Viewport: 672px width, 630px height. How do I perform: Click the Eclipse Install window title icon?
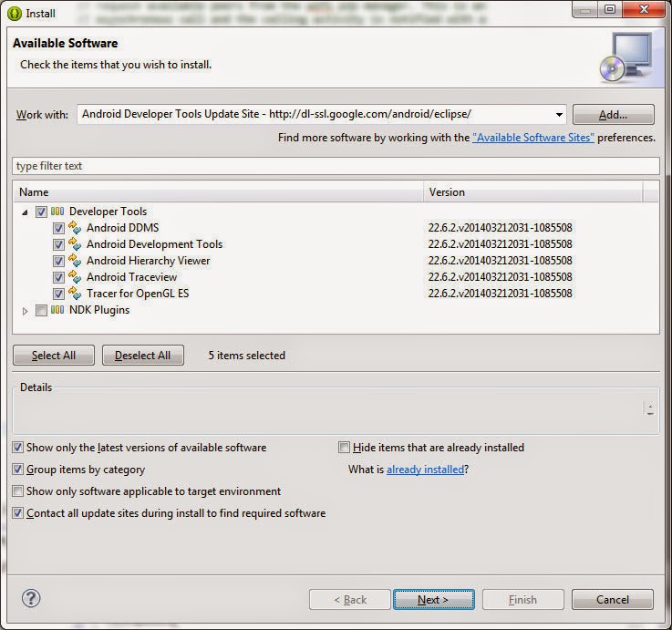click(15, 14)
